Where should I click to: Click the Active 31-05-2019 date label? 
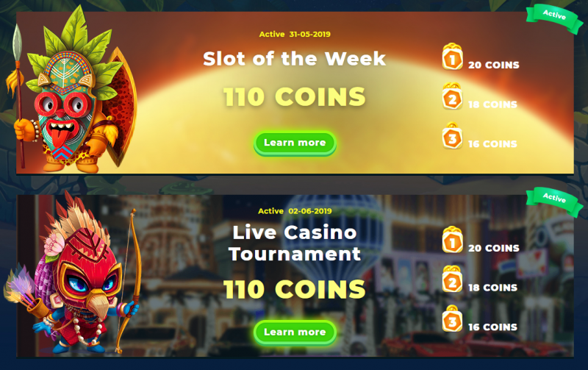point(295,34)
